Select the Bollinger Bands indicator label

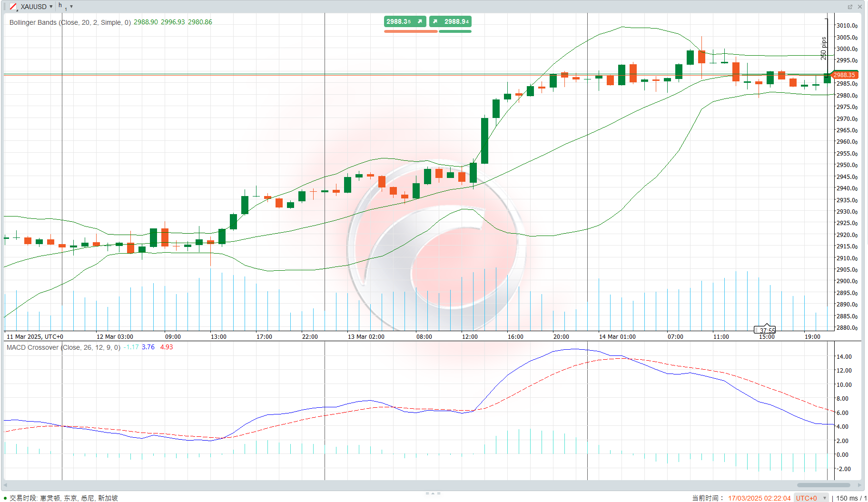(70, 22)
